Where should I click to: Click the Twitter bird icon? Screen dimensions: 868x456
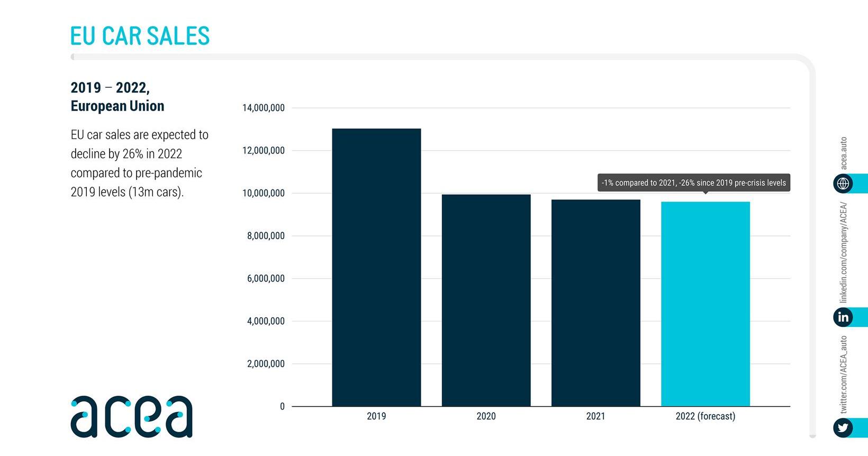click(843, 427)
